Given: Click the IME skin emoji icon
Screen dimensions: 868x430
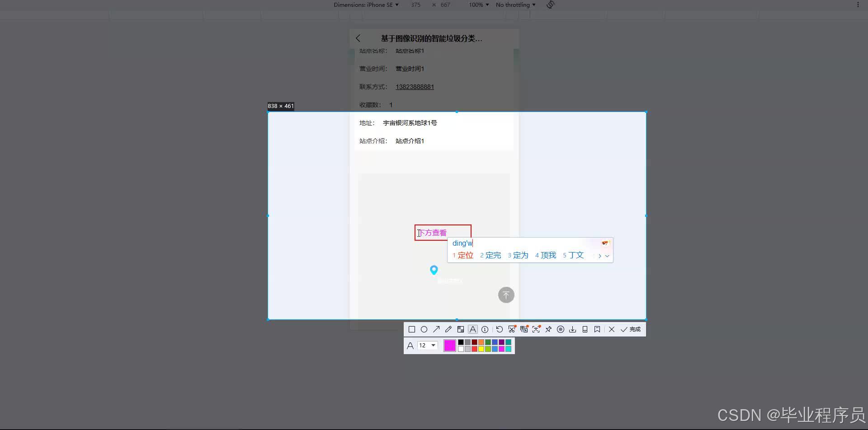Looking at the screenshot, I should 605,243.
